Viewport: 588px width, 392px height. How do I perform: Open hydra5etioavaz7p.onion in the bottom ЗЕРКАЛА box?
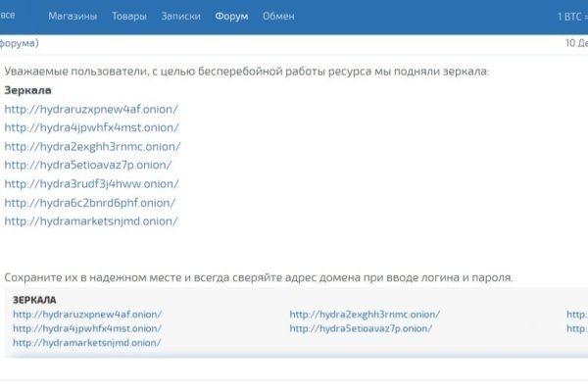[x=361, y=328]
